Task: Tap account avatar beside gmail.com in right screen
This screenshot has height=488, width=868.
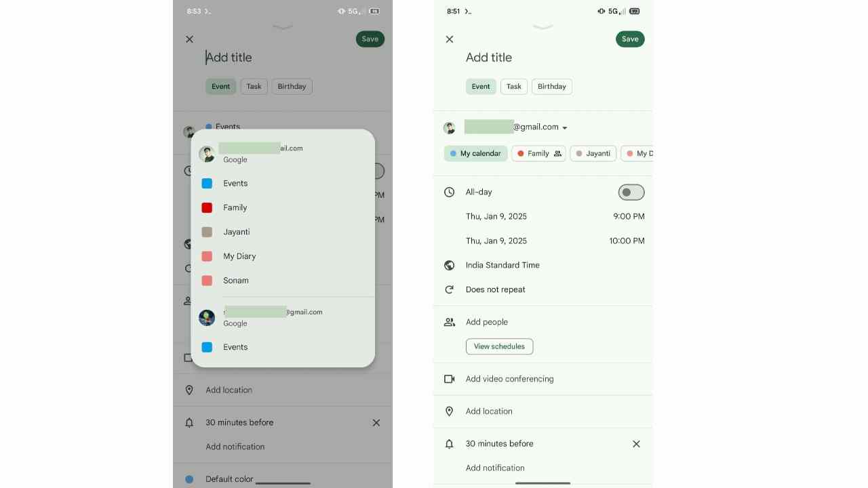Action: point(449,127)
